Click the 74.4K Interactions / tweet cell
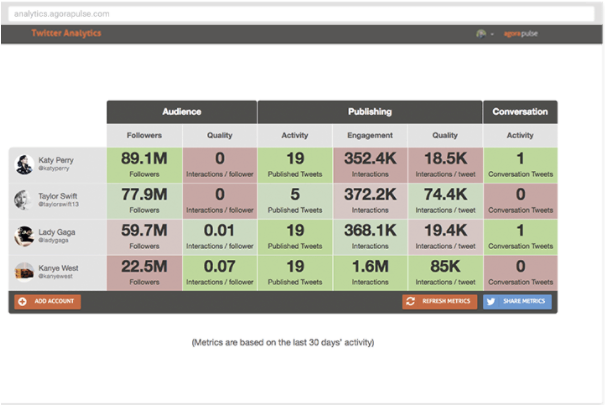The height and width of the screenshot is (405, 605). (445, 201)
